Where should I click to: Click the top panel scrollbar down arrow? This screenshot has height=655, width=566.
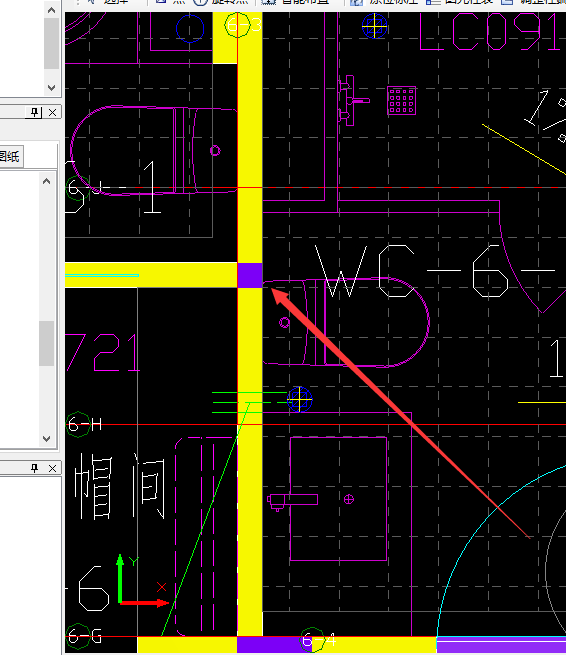click(x=51, y=88)
